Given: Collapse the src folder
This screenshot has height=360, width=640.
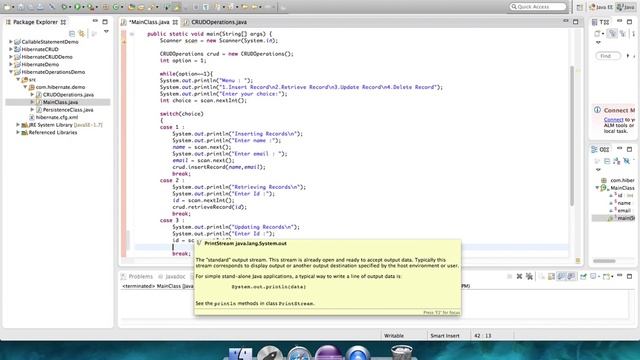Looking at the screenshot, I should 18,79.
